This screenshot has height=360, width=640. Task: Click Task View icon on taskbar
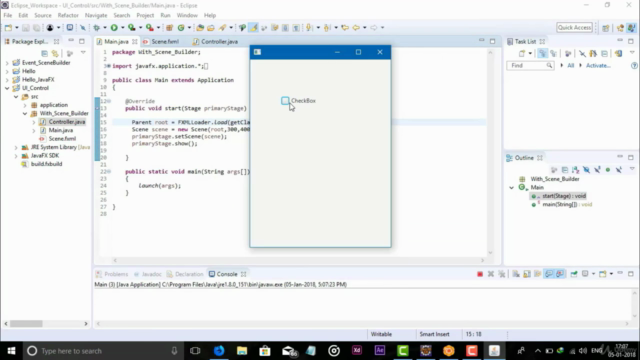click(x=195, y=351)
